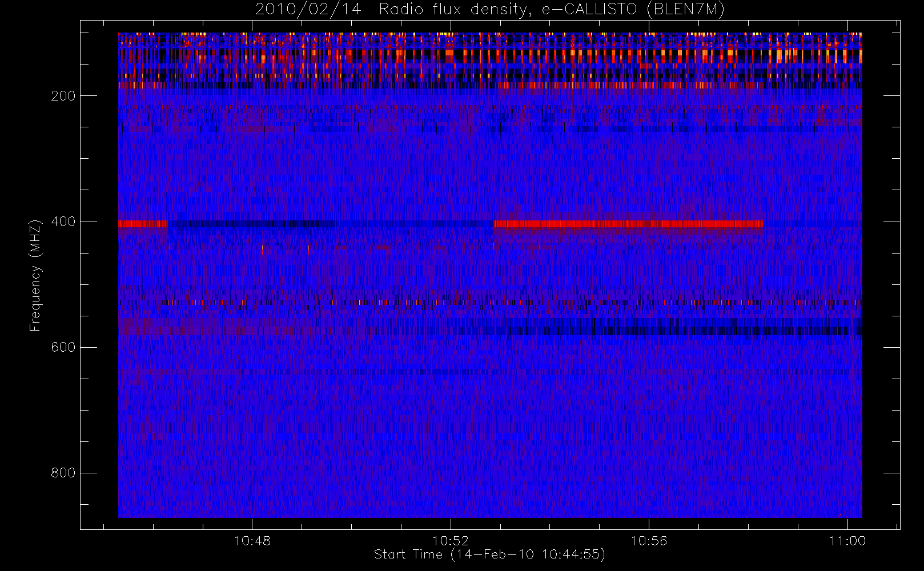Click the 10:48 time tick label
This screenshot has width=924, height=571.
(x=252, y=541)
